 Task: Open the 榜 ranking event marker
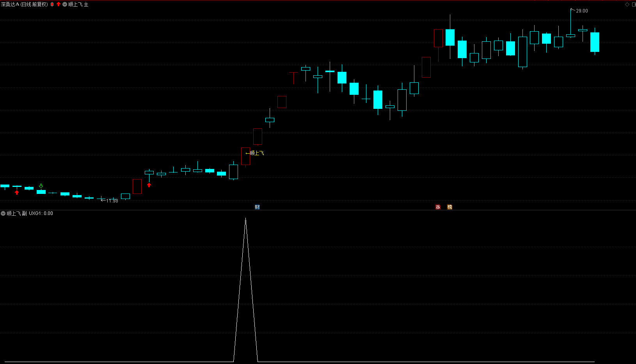[x=449, y=207]
